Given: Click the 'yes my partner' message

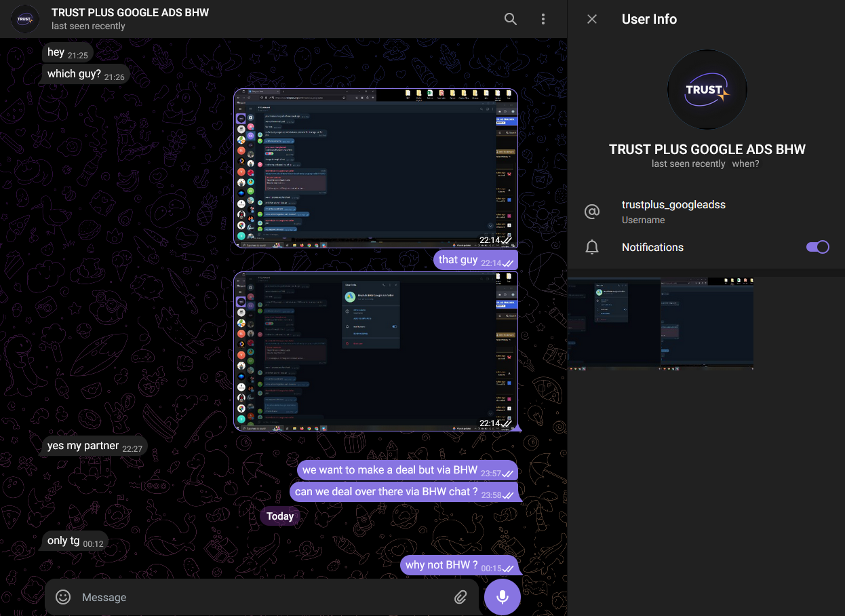Looking at the screenshot, I should 94,446.
